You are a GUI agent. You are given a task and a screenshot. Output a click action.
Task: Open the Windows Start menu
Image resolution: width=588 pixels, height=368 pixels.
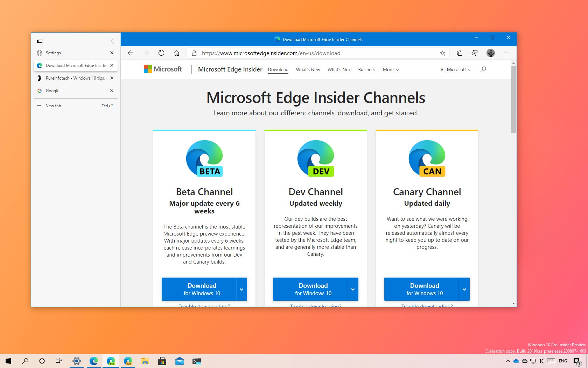(x=8, y=361)
